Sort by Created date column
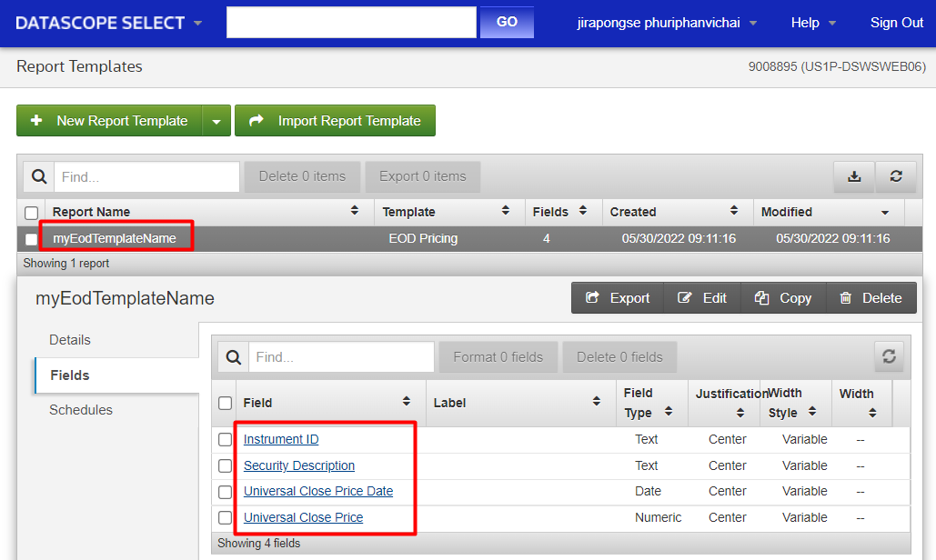The image size is (936, 560). coord(734,211)
